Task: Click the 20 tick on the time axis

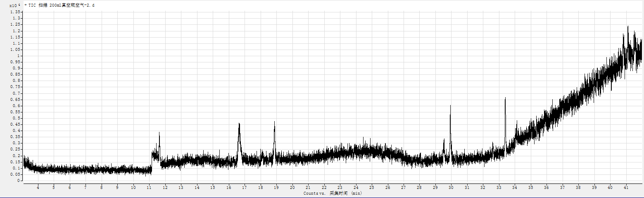Action: [292, 188]
